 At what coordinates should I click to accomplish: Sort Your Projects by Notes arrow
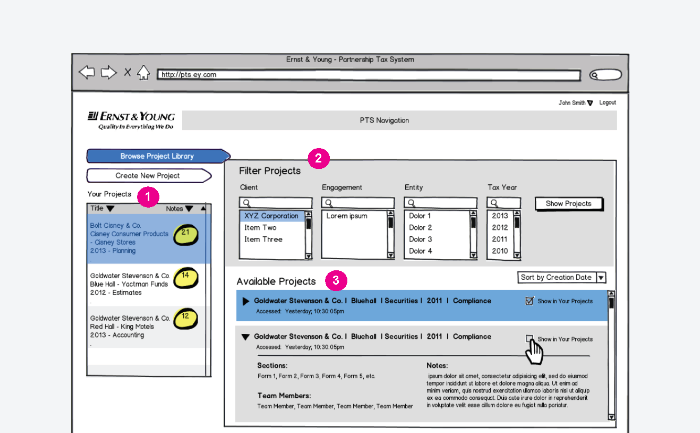[189, 208]
